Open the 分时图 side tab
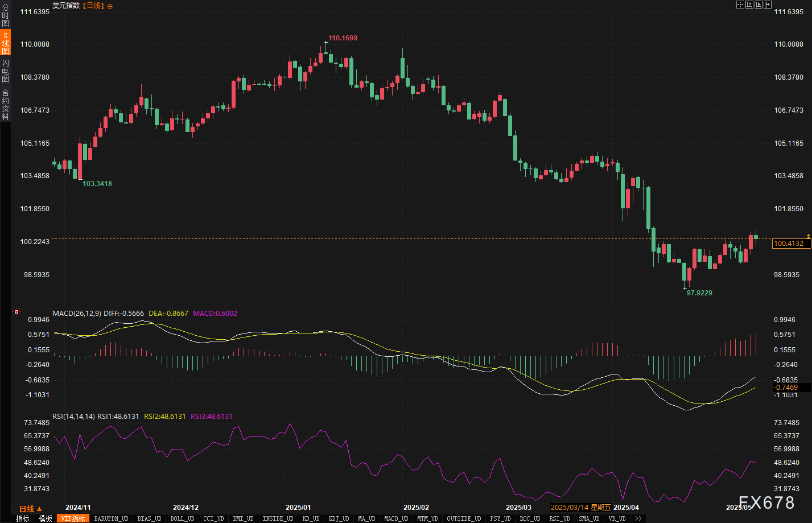812x523 pixels. 5,16
